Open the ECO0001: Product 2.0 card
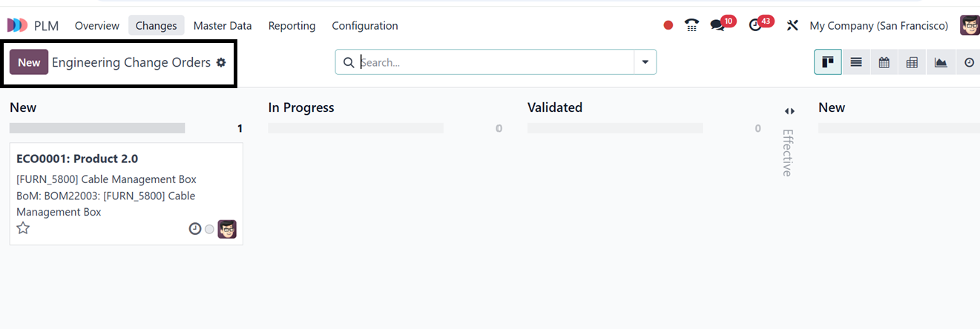Screen dimensions: 980x329 77,159
